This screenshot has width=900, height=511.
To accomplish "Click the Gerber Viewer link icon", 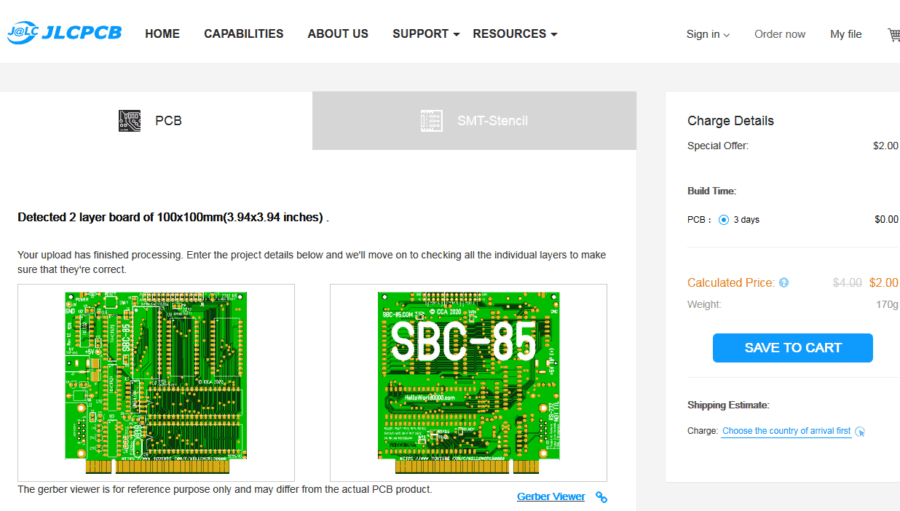I will pyautogui.click(x=602, y=497).
